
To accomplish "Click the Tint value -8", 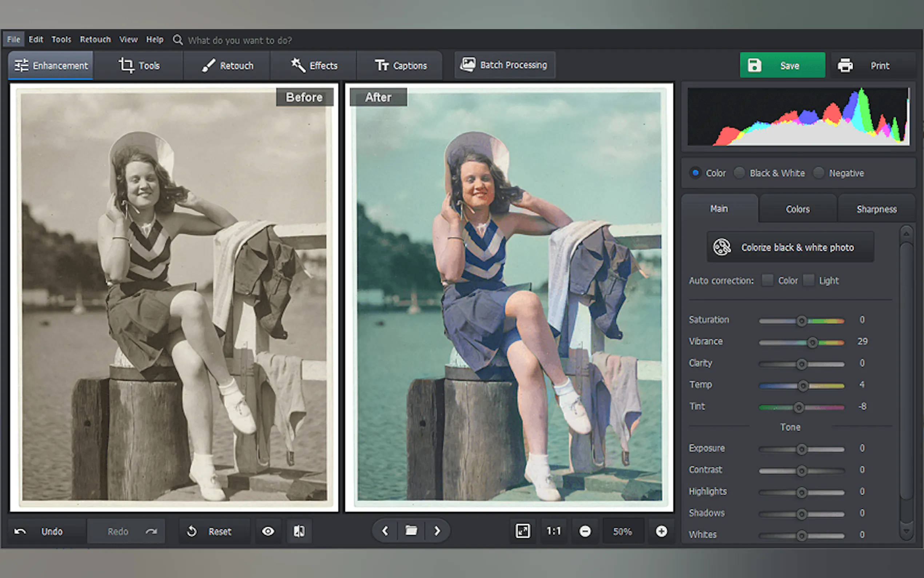I will pyautogui.click(x=863, y=406).
